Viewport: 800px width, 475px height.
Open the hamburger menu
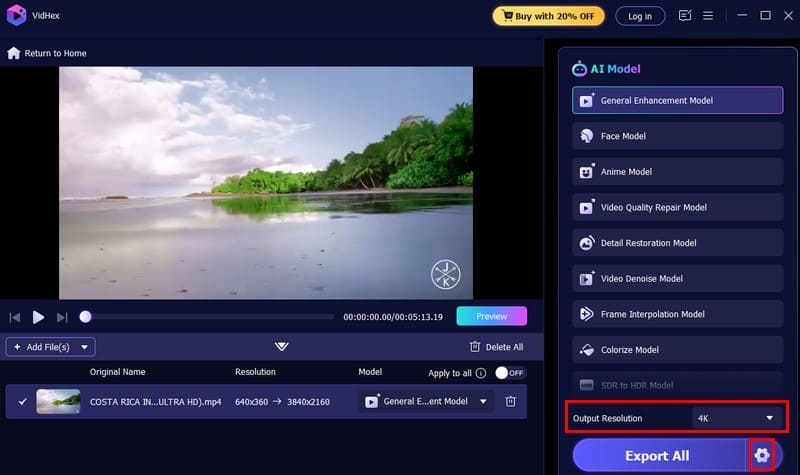click(708, 16)
